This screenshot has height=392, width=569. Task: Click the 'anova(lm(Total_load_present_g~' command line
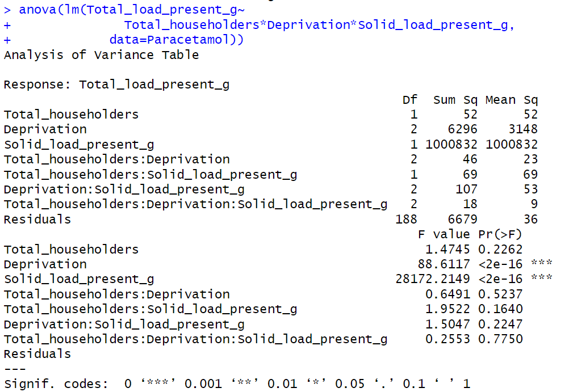click(132, 10)
